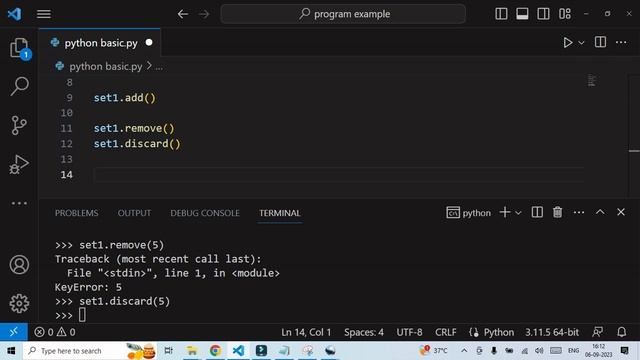Change encoding via 'UTF-8'

(409, 332)
